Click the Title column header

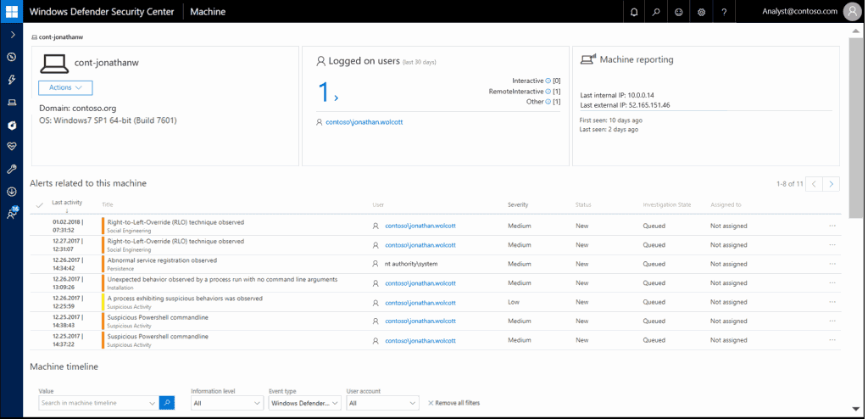tap(108, 205)
